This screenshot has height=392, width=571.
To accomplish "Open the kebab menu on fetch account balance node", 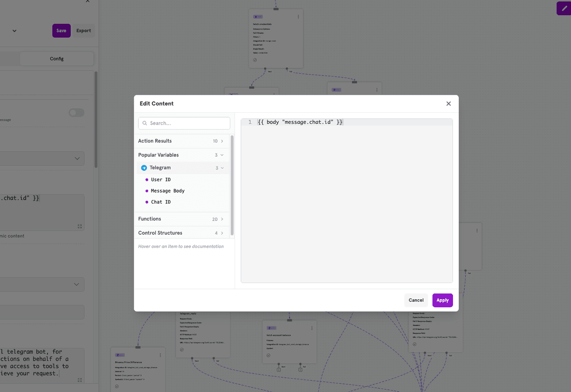I will pos(312,328).
